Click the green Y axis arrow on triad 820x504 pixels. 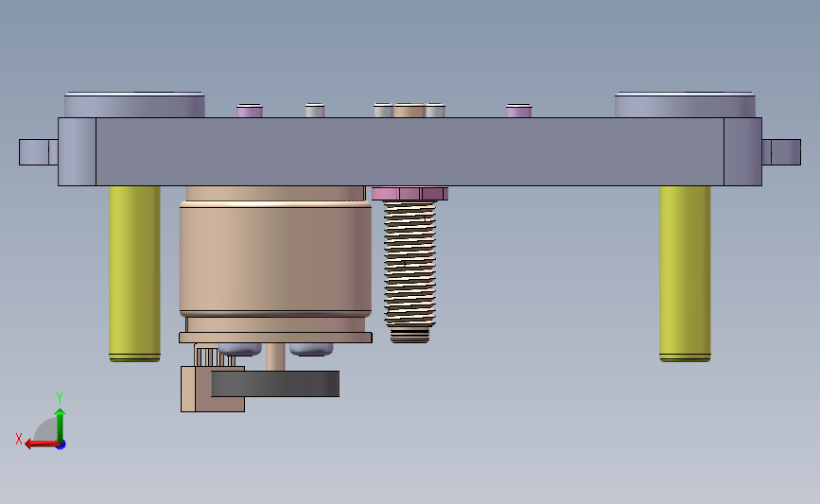[x=61, y=425]
